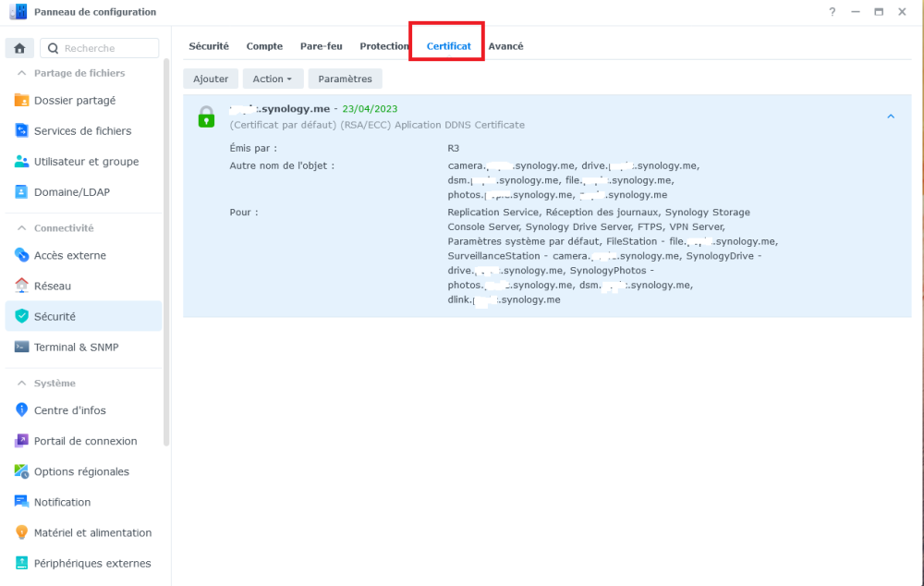Image resolution: width=924 pixels, height=586 pixels.
Task: Click the home icon button
Action: click(19, 48)
